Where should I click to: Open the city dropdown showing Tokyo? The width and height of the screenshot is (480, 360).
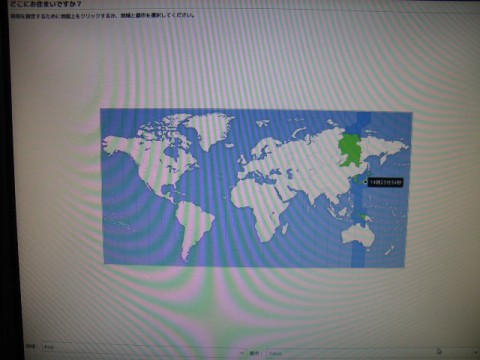point(373,353)
